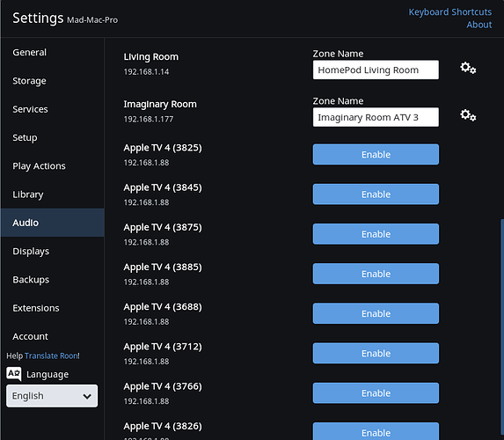
Task: Open device settings gear for Living Room
Action: pyautogui.click(x=468, y=68)
